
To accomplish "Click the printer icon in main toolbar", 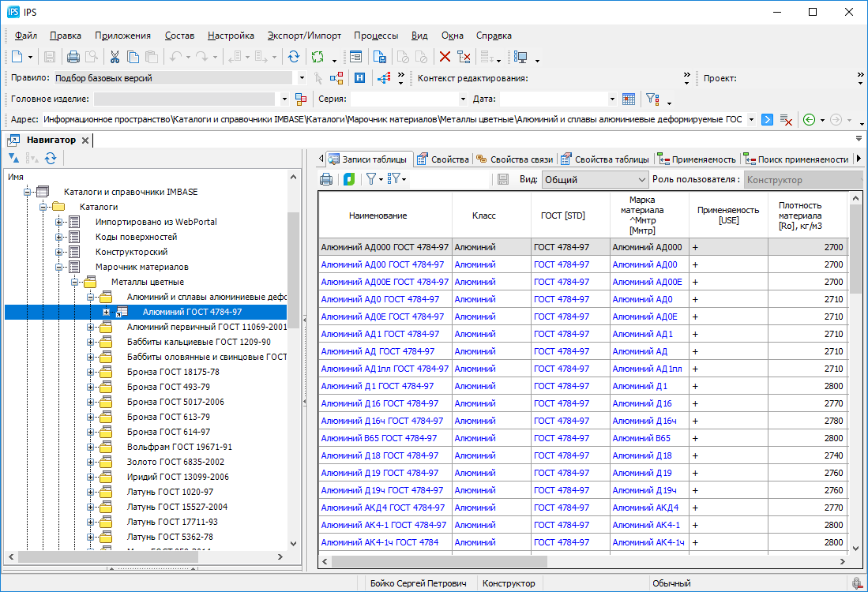I will pos(73,57).
